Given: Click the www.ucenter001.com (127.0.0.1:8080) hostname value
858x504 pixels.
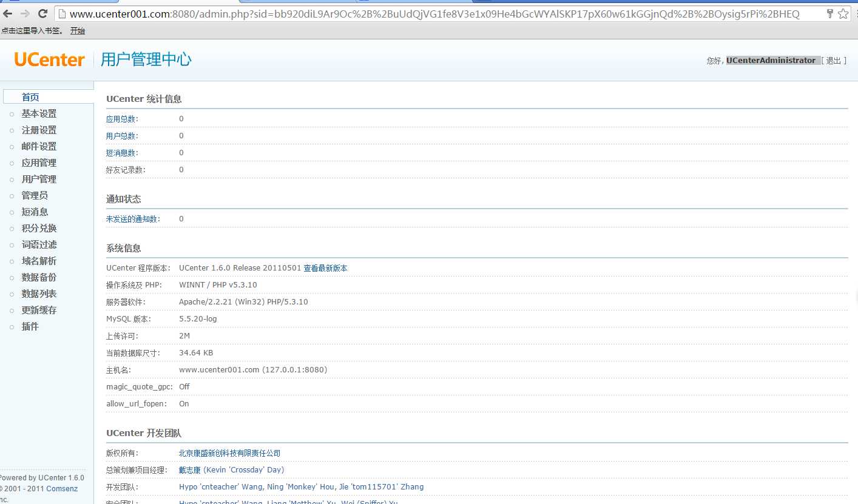Looking at the screenshot, I should click(253, 370).
